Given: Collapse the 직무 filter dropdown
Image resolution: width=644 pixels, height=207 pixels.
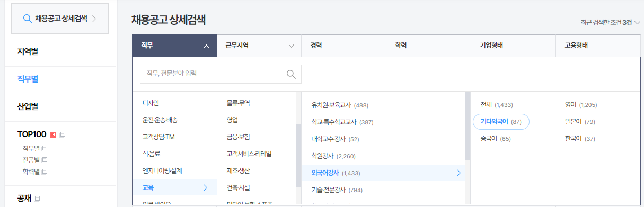Looking at the screenshot, I should pyautogui.click(x=206, y=46).
